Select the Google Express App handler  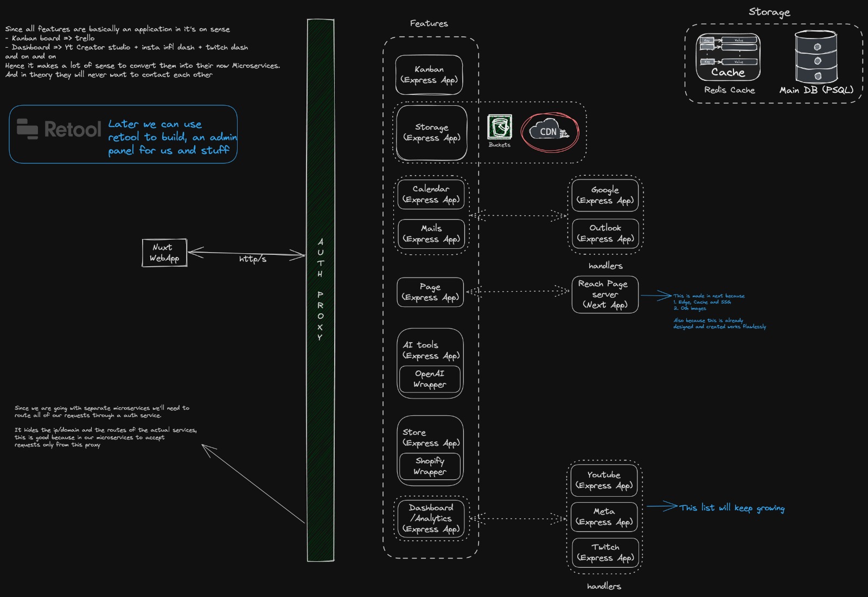605,195
